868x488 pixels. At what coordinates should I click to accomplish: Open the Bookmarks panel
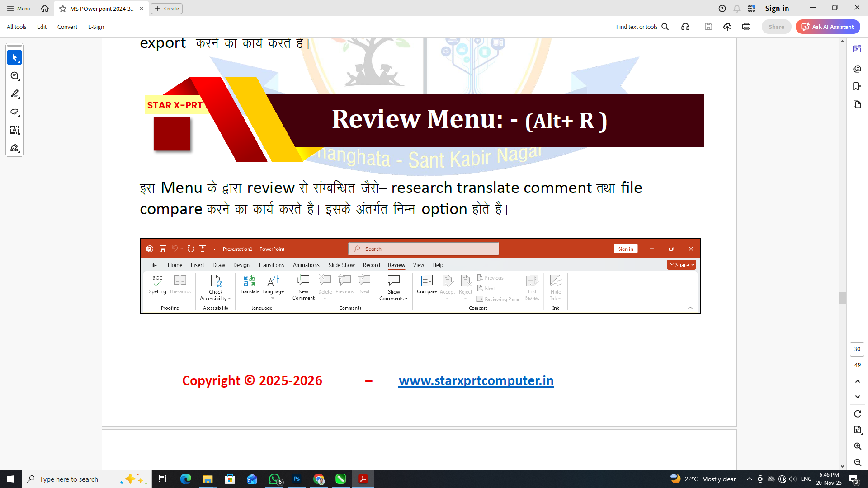coord(857,86)
